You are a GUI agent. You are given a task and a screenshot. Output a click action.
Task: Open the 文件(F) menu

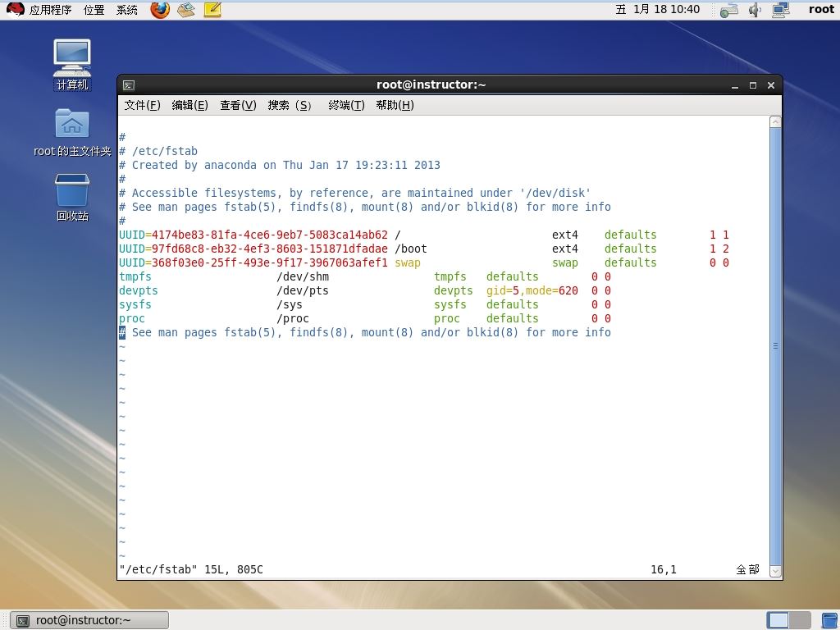pyautogui.click(x=143, y=105)
